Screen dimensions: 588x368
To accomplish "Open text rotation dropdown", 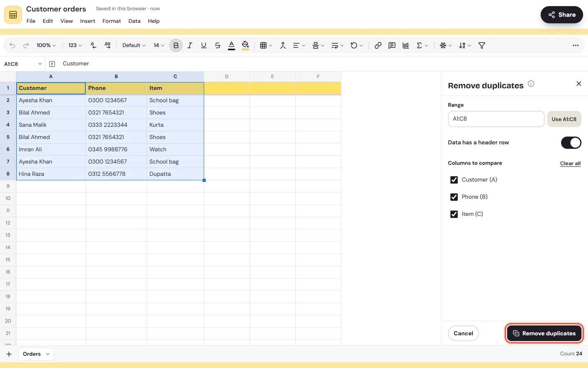I will click(356, 45).
